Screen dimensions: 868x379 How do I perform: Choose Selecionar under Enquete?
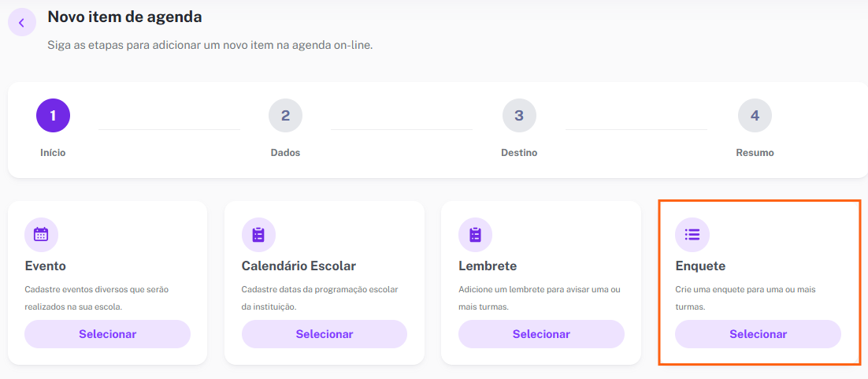[x=758, y=334]
